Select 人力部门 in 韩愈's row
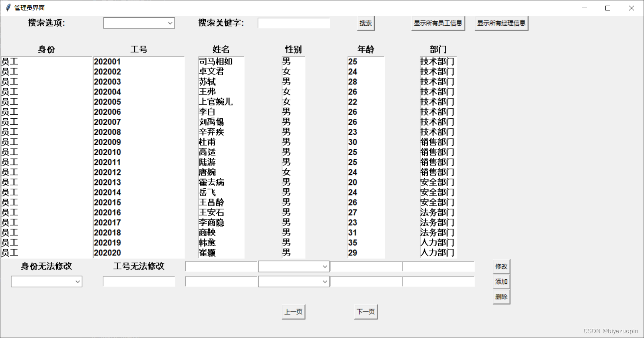This screenshot has width=644, height=338. [x=437, y=243]
